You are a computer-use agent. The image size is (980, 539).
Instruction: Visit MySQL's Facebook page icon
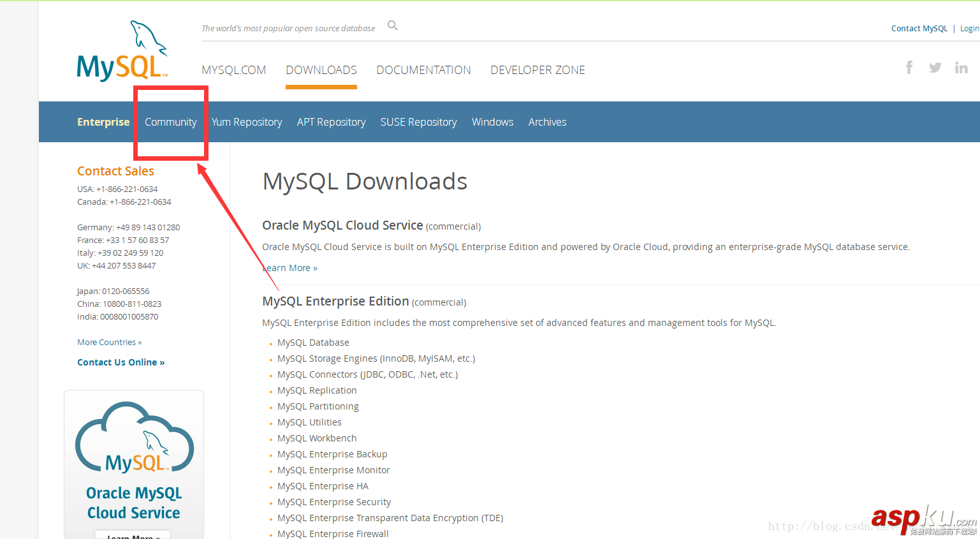point(909,68)
